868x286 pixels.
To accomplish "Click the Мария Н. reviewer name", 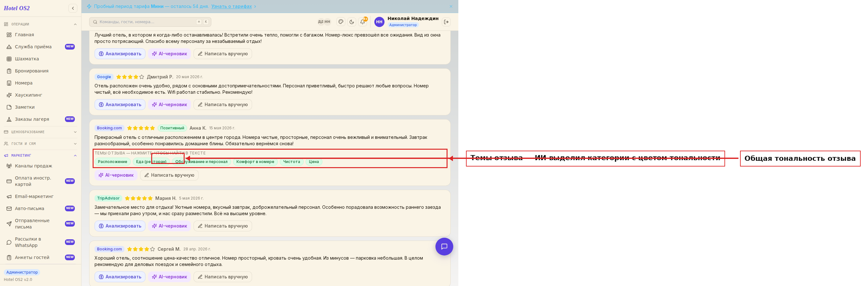I will (x=166, y=199).
